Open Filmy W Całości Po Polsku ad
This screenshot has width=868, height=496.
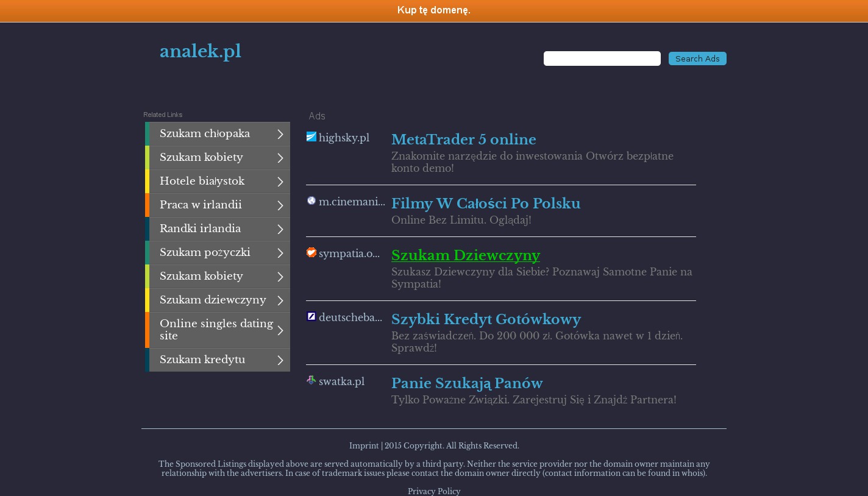click(485, 204)
